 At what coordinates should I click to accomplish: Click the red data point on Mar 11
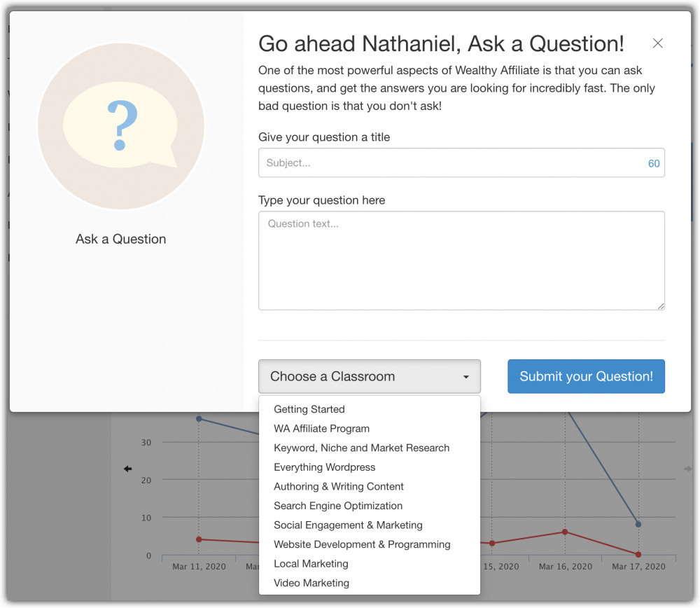199,539
